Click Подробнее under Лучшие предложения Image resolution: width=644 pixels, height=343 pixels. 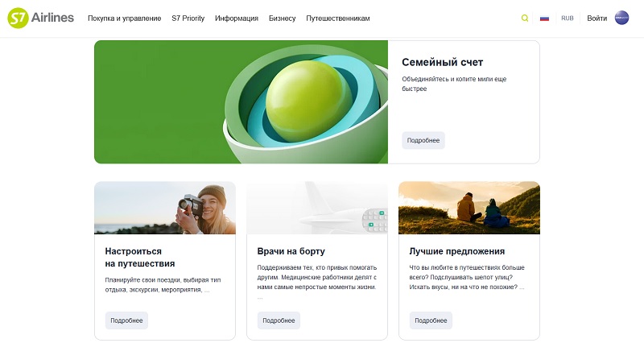[x=431, y=320]
